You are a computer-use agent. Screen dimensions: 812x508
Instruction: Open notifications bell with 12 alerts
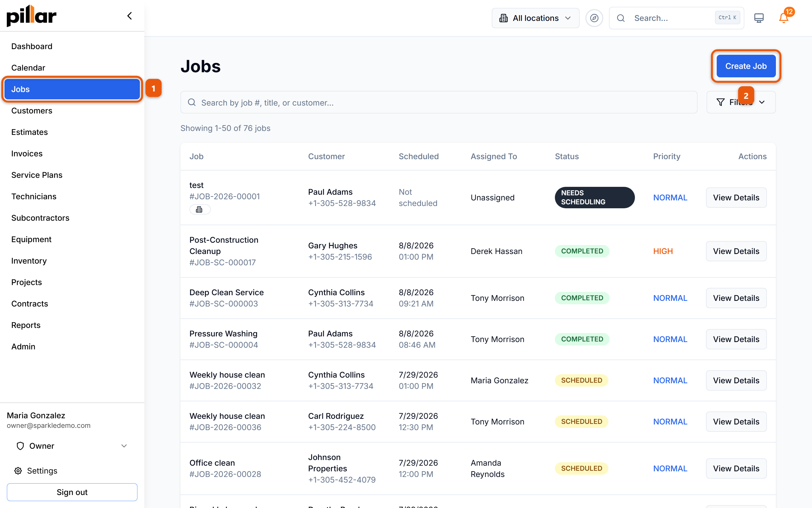pos(784,18)
